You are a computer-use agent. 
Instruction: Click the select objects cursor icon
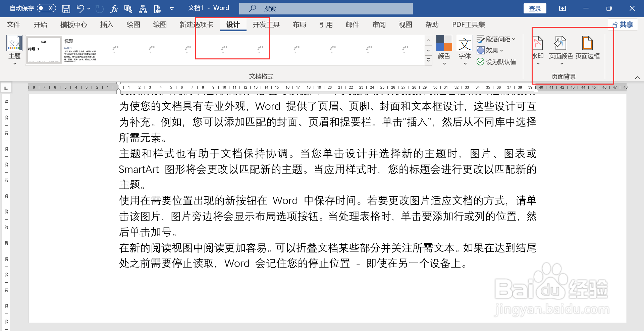click(128, 9)
